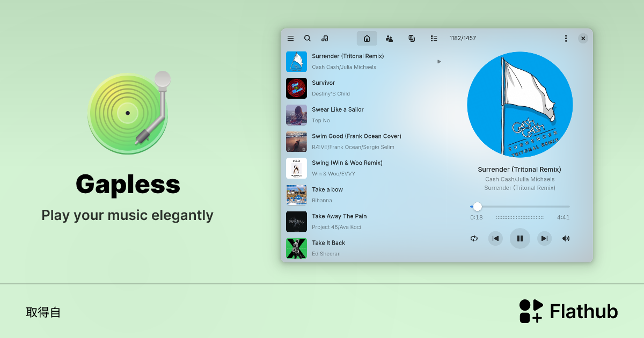Go back to the previous track
The image size is (644, 338).
click(x=495, y=239)
